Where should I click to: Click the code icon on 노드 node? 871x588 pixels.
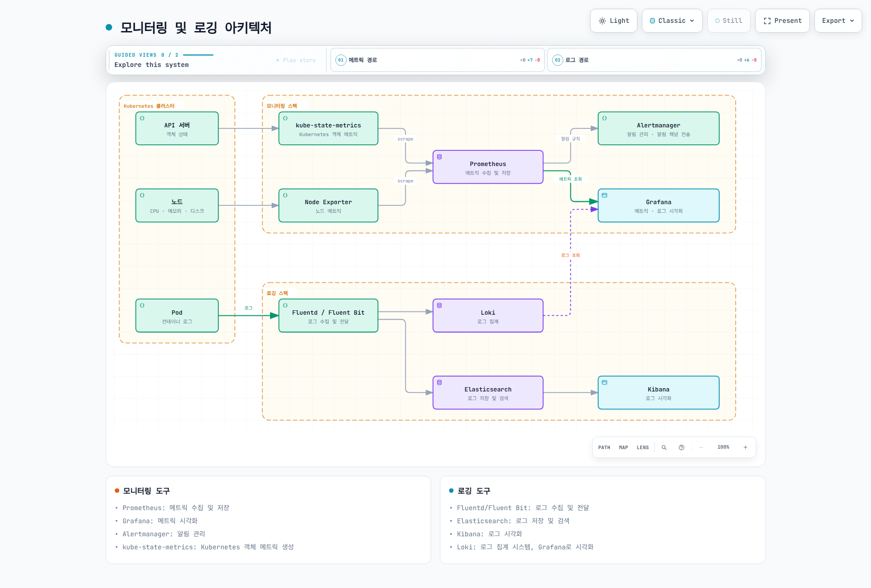click(x=142, y=195)
